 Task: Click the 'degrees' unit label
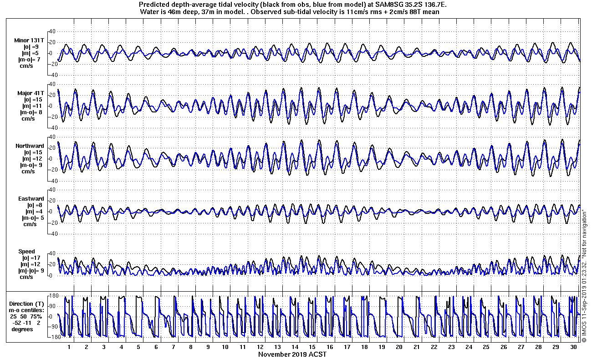click(x=22, y=329)
